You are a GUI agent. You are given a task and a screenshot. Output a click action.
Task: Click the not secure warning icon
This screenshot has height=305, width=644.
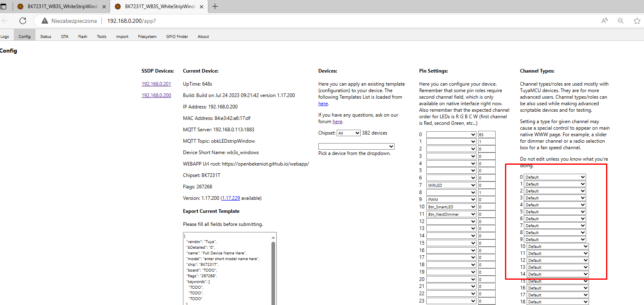pyautogui.click(x=45, y=21)
